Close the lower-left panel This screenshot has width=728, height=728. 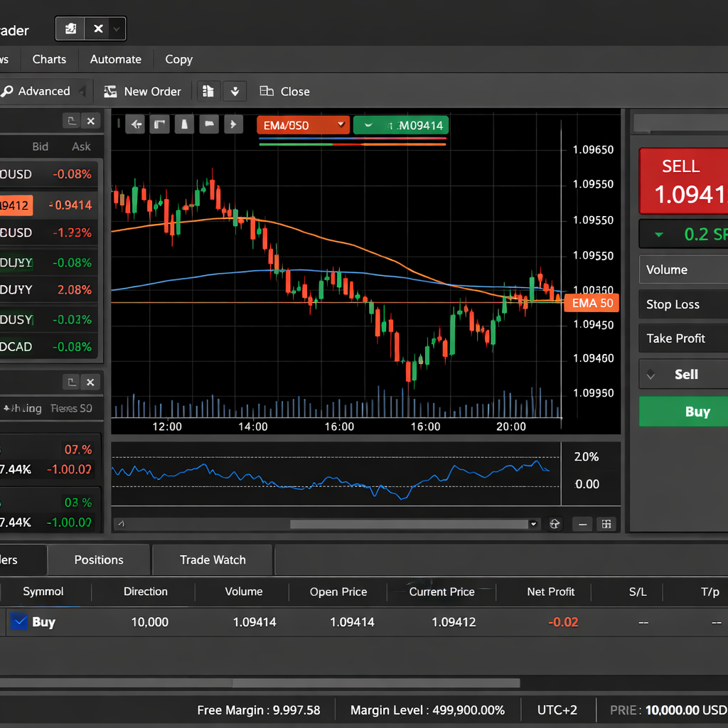pos(90,382)
